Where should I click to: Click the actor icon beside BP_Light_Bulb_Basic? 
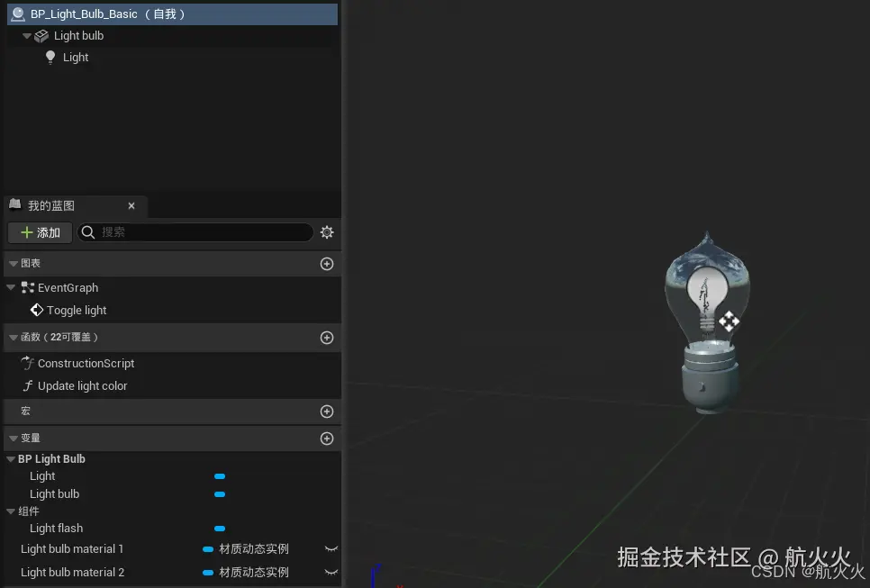click(19, 14)
